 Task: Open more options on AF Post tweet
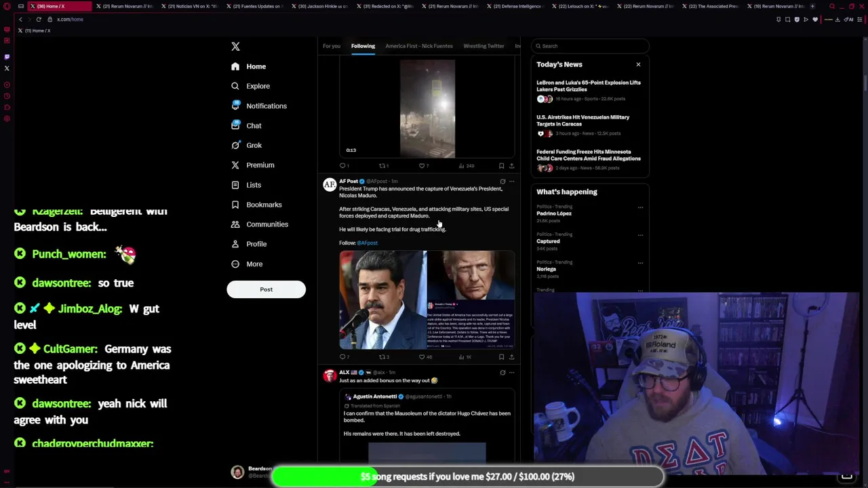[x=511, y=182]
